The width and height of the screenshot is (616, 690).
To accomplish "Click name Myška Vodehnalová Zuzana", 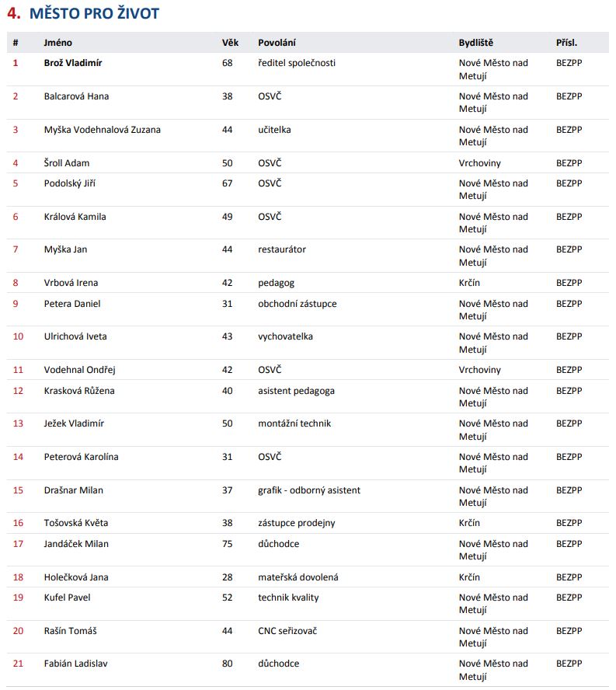I will click(102, 130).
